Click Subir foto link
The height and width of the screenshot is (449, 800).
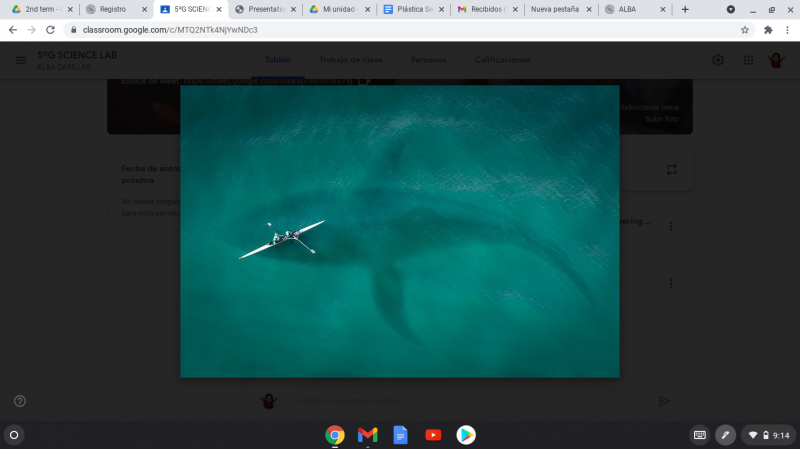click(662, 119)
